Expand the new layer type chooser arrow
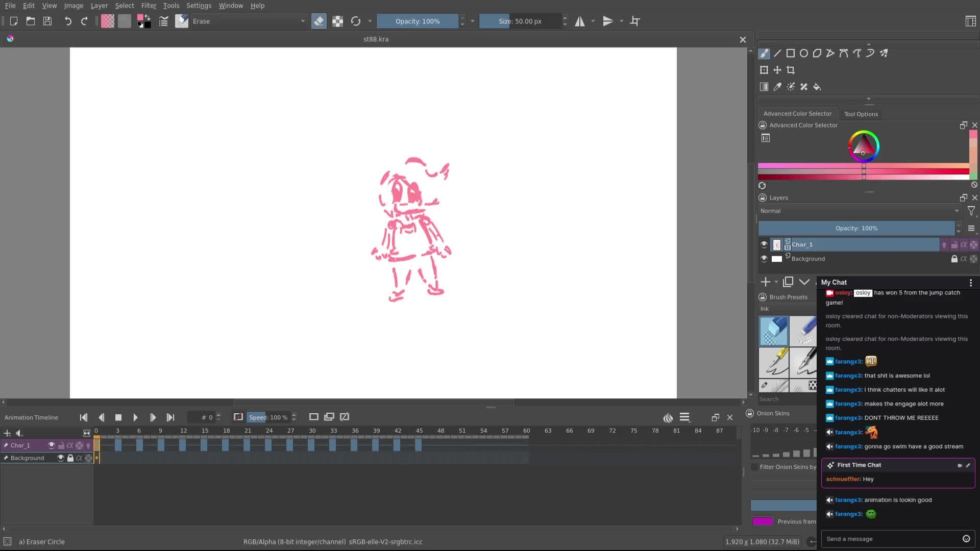This screenshot has height=551, width=980. pos(776,282)
